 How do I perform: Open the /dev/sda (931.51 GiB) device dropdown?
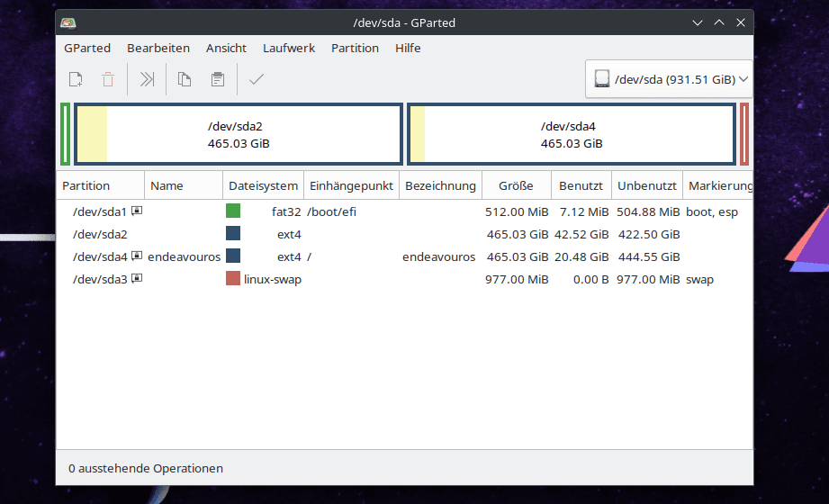coord(669,79)
